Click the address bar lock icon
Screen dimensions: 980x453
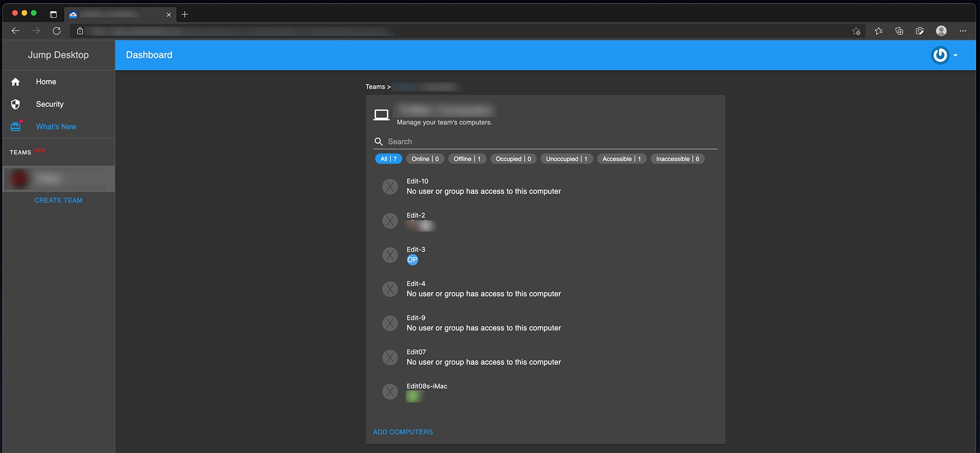click(80, 31)
